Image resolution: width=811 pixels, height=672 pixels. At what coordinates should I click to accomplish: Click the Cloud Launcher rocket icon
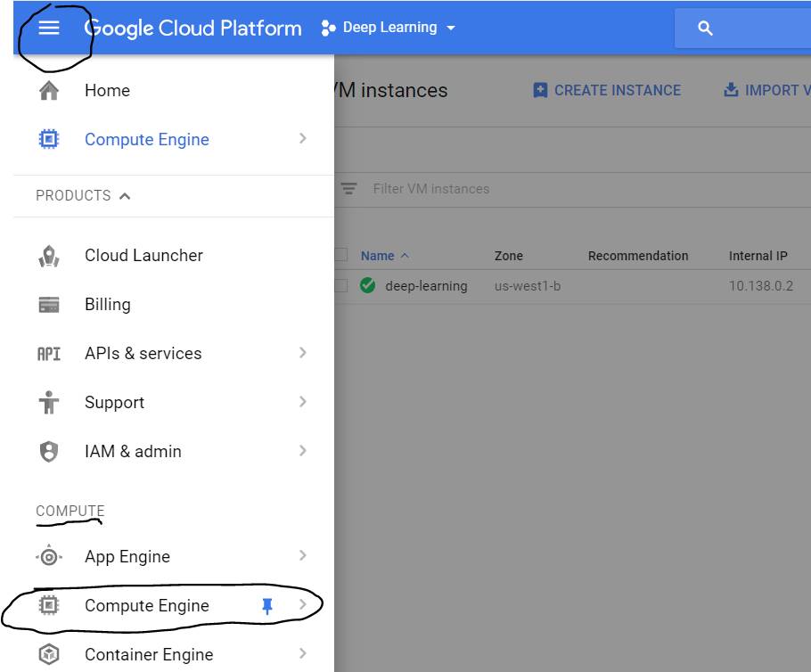[49, 256]
